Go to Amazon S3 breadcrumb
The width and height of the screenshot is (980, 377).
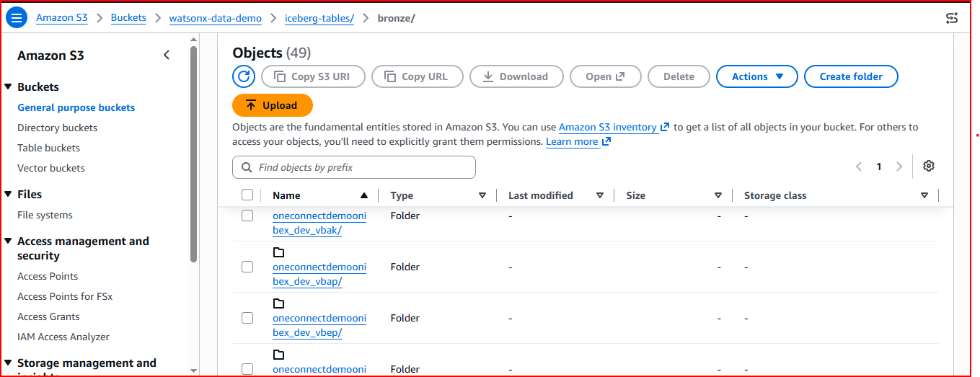click(x=62, y=17)
